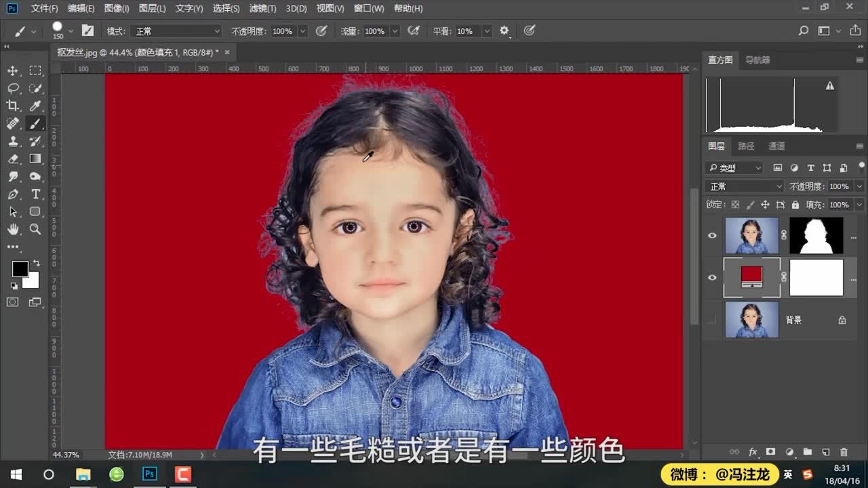The height and width of the screenshot is (488, 868).
Task: Hide the masked portrait layer
Action: click(x=712, y=235)
